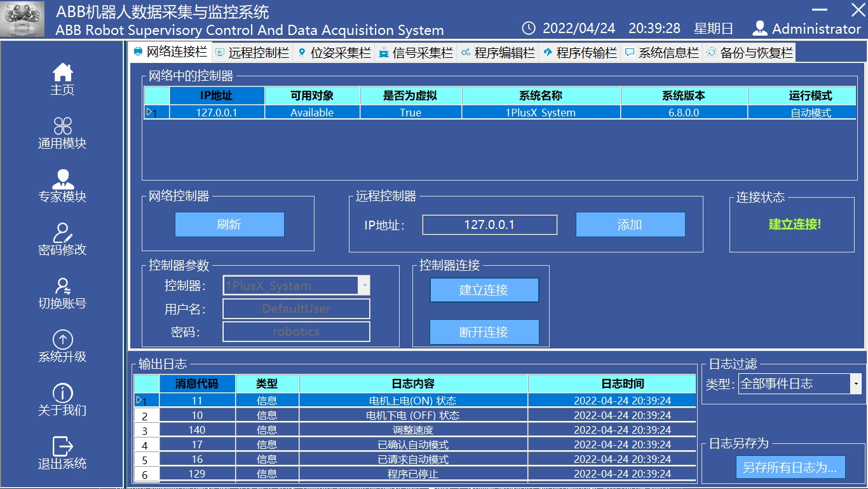Click the 建立连接 connect button
868x489 pixels.
click(484, 290)
